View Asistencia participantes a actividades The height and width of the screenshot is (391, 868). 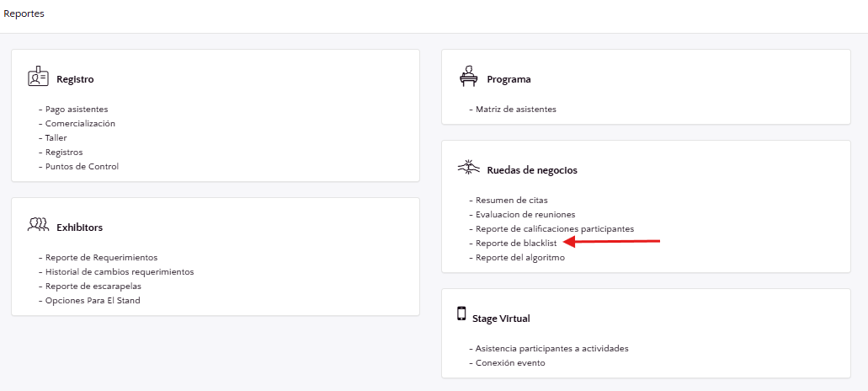(x=551, y=348)
